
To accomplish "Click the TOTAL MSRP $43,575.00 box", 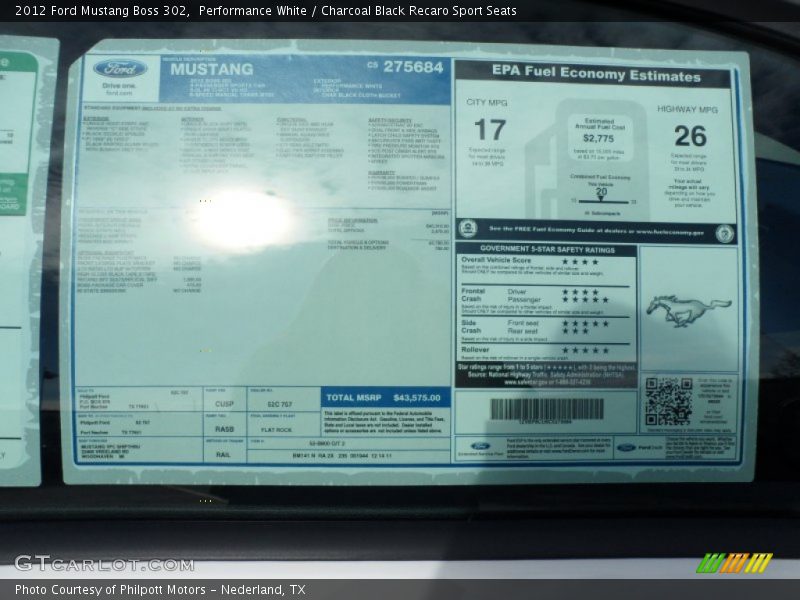I will pyautogui.click(x=385, y=397).
